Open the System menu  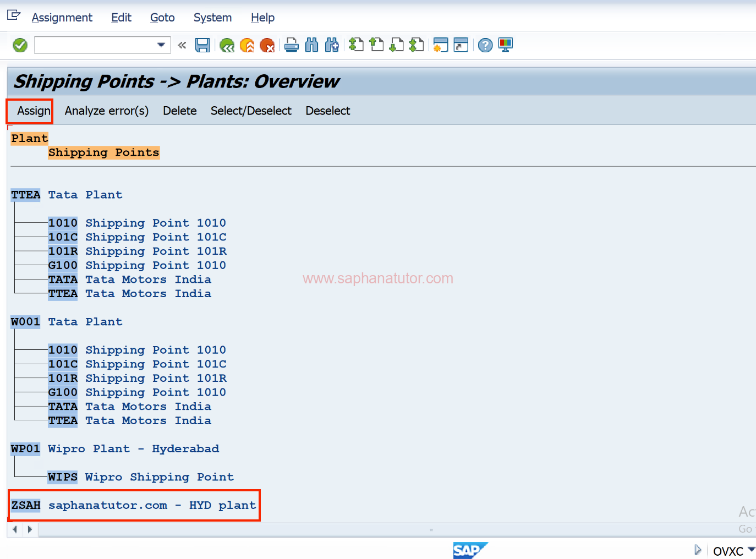pyautogui.click(x=212, y=18)
